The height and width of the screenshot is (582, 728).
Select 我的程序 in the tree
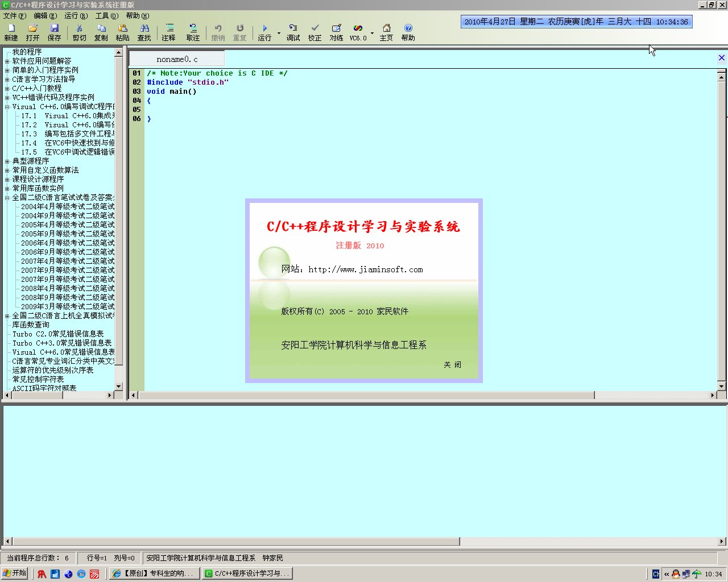tap(27, 52)
